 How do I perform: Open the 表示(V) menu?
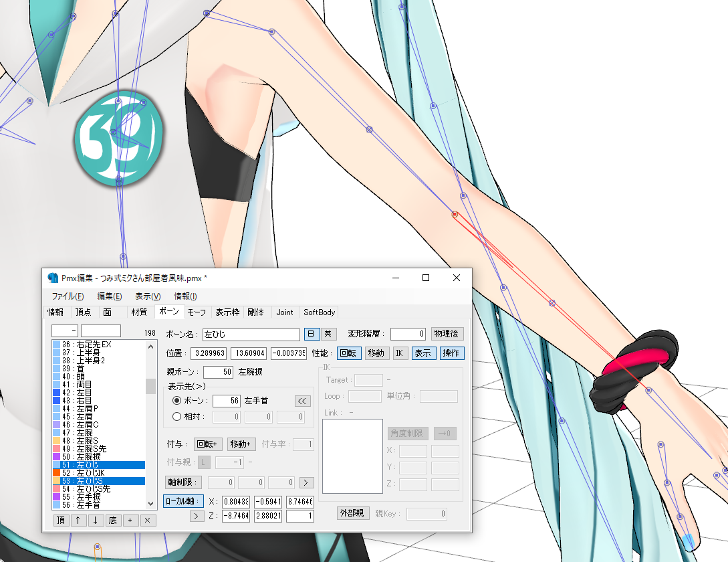(x=148, y=296)
